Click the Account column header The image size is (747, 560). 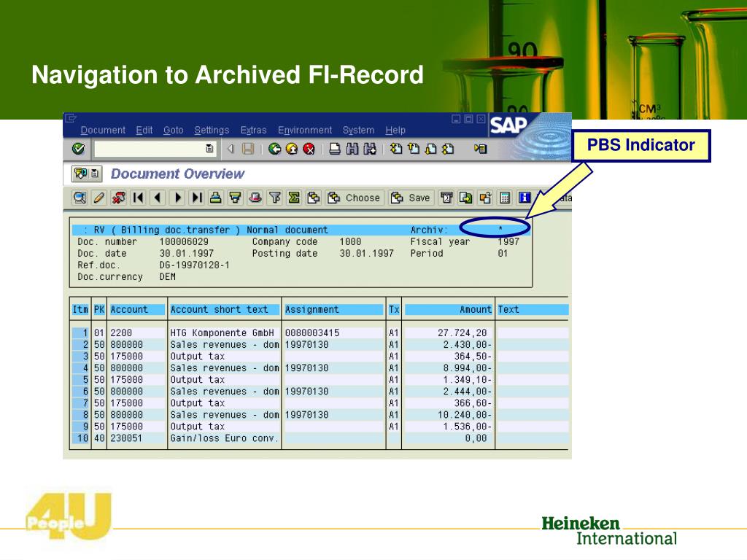137,309
